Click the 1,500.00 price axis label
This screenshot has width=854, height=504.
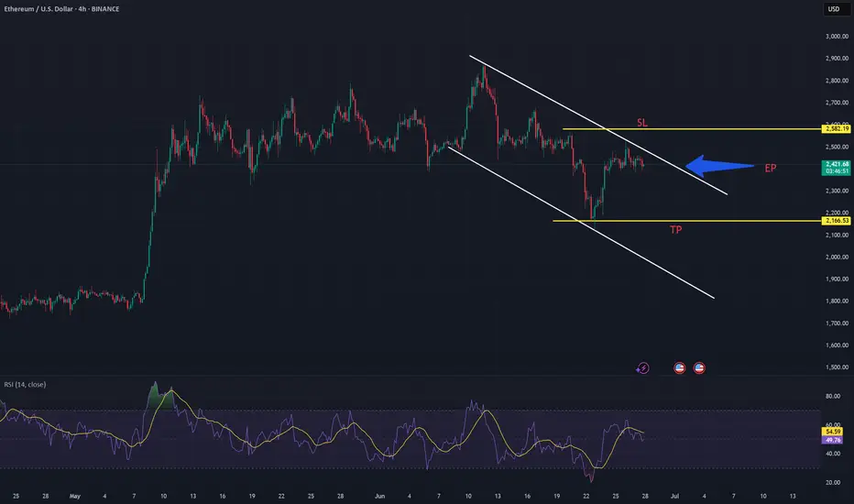coord(838,367)
